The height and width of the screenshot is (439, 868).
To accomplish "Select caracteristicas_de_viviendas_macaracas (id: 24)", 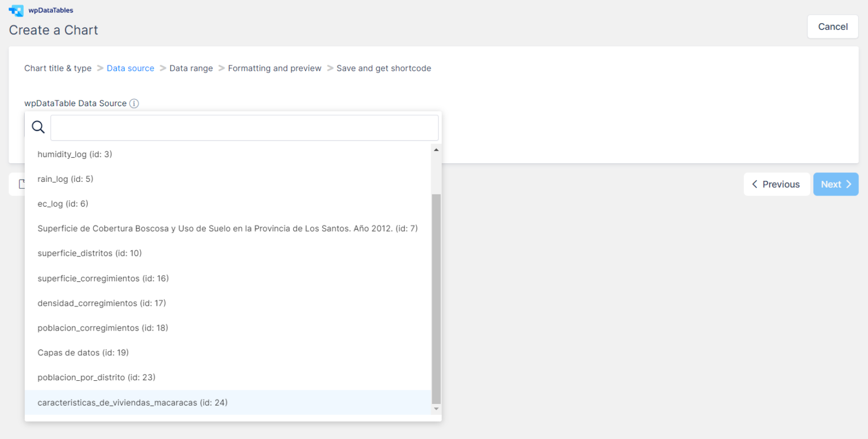I will [132, 403].
